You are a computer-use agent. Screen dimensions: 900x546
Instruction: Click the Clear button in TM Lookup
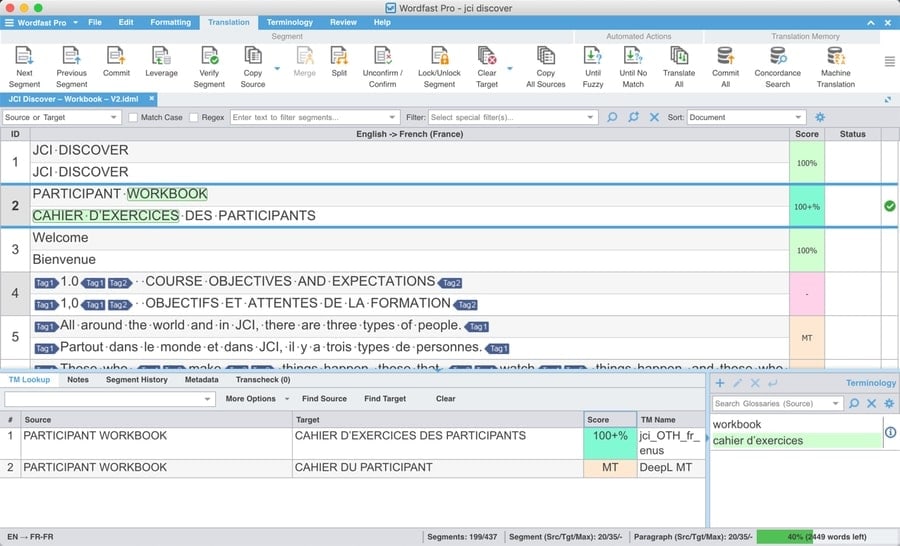tap(445, 398)
